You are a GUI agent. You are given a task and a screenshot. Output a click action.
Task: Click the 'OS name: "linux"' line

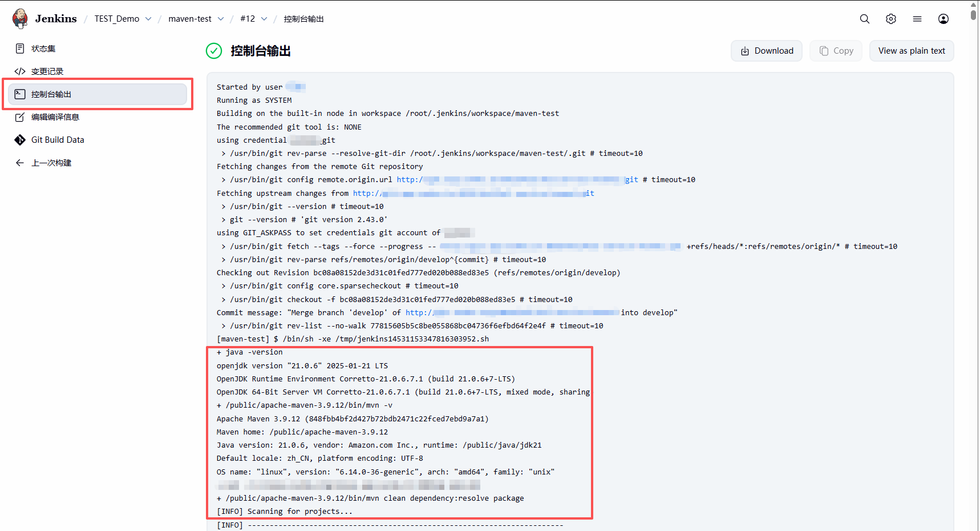pos(386,472)
